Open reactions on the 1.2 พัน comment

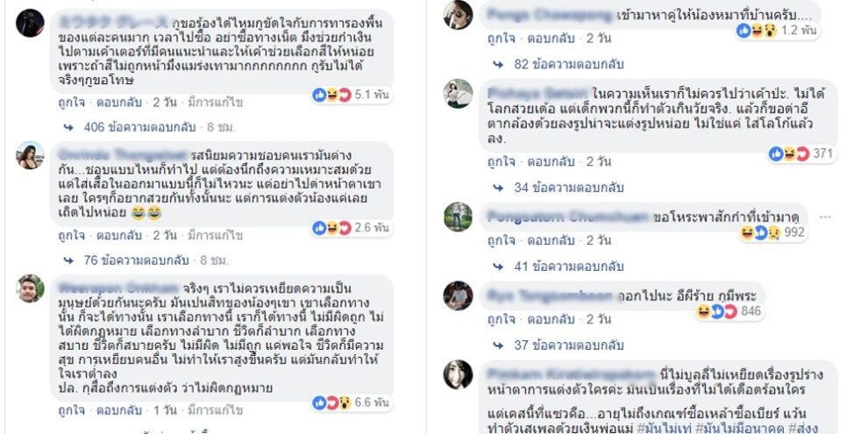click(x=779, y=31)
